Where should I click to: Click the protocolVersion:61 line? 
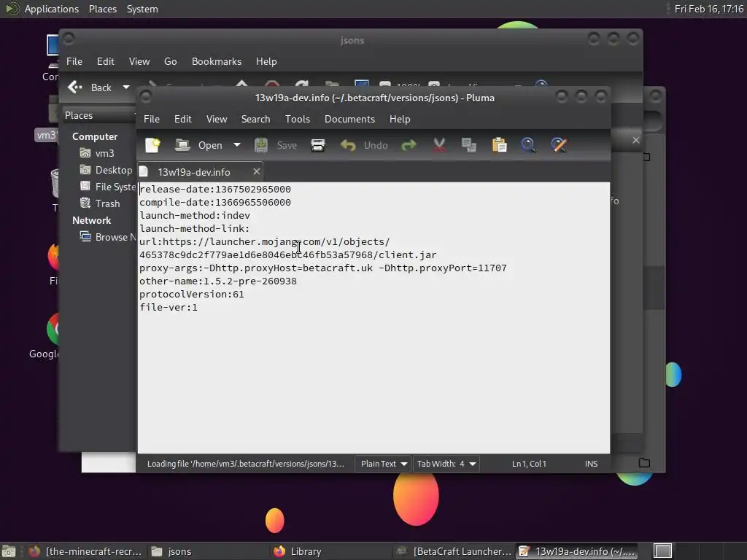(x=192, y=295)
